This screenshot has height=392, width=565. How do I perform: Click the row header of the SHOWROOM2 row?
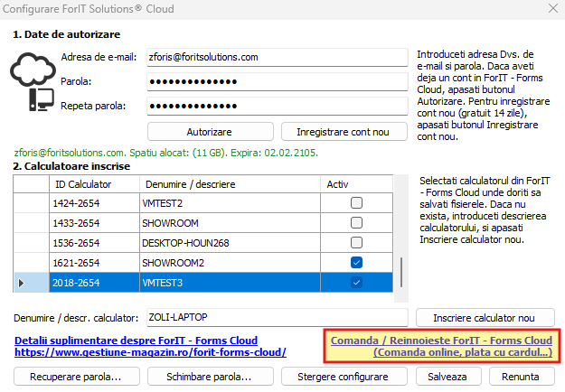32,263
